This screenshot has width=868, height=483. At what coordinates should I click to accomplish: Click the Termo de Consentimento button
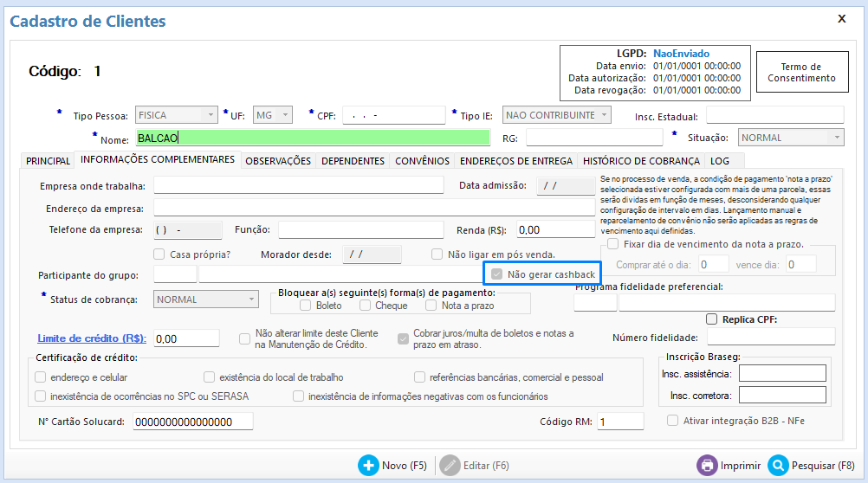tap(801, 73)
